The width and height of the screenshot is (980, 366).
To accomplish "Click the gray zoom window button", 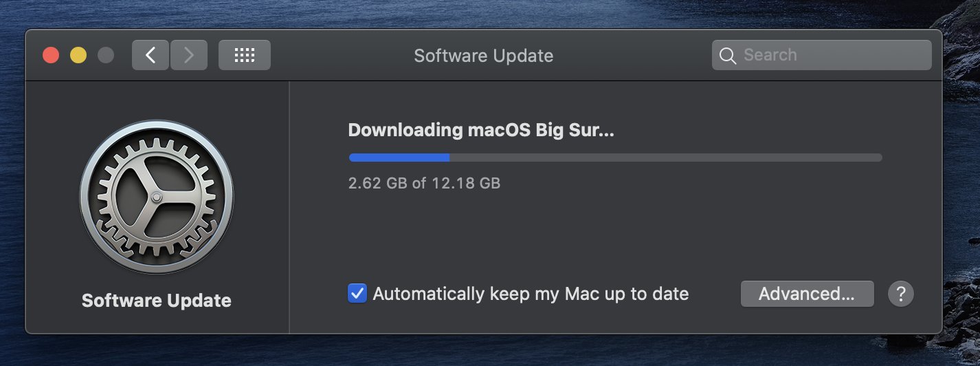I will [106, 55].
